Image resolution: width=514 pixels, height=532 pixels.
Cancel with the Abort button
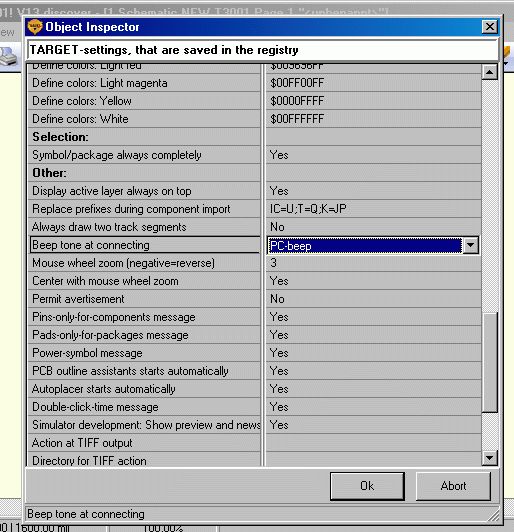[453, 486]
